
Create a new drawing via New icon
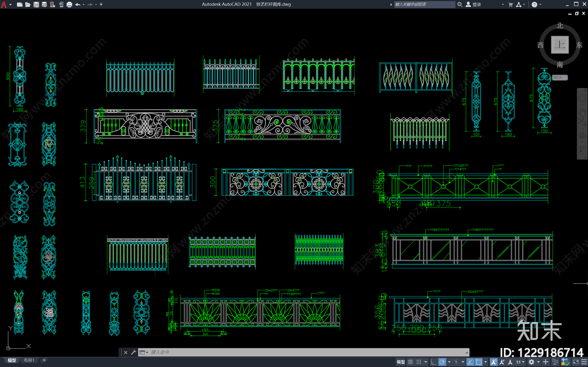(20, 4)
